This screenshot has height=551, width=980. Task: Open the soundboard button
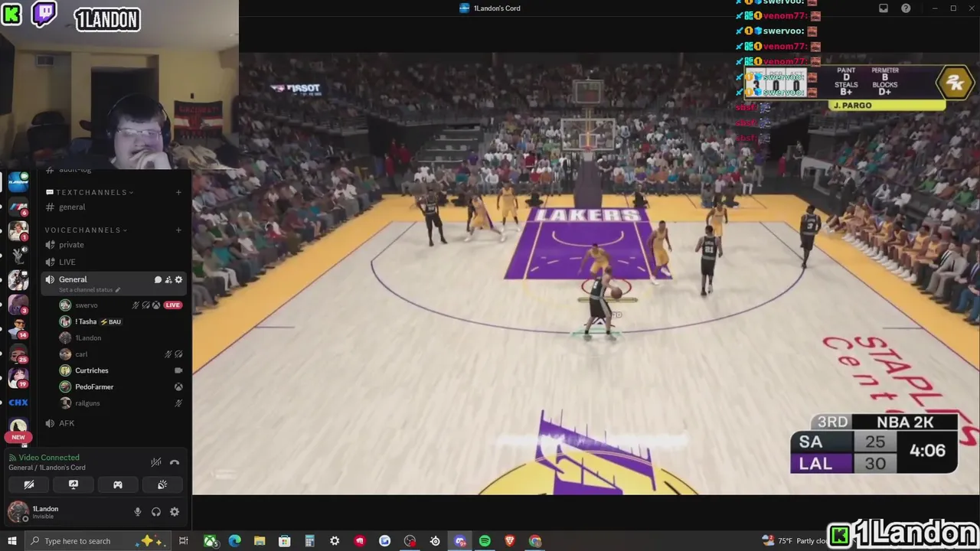(162, 484)
